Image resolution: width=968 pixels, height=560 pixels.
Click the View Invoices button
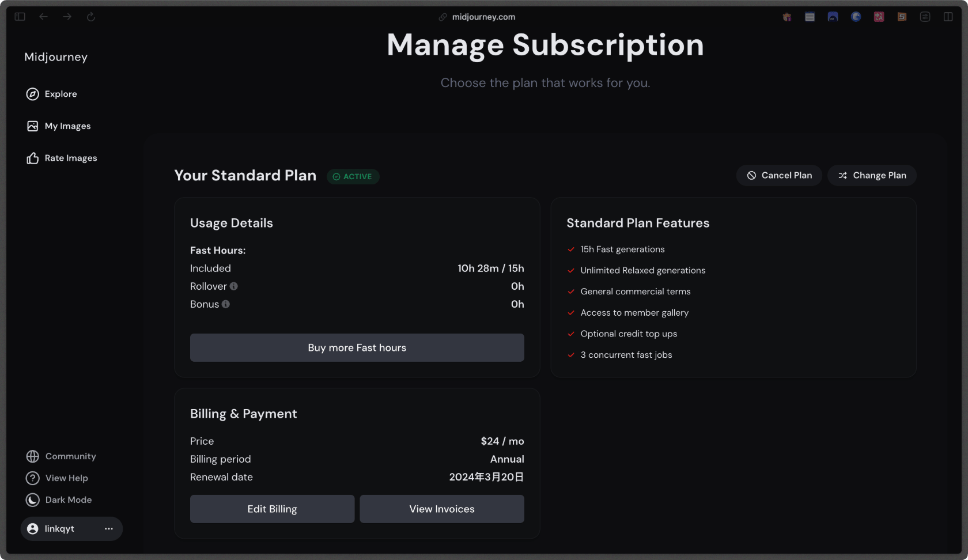442,509
